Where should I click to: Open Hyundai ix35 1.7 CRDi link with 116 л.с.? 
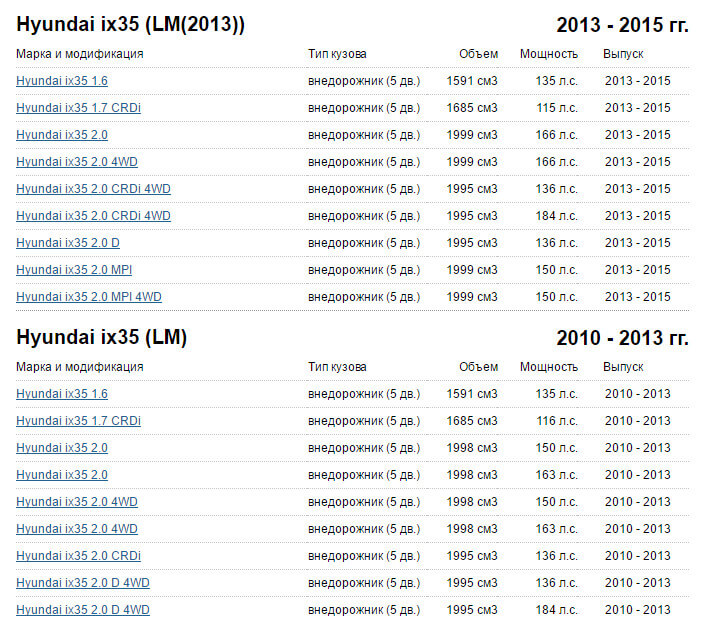[78, 421]
